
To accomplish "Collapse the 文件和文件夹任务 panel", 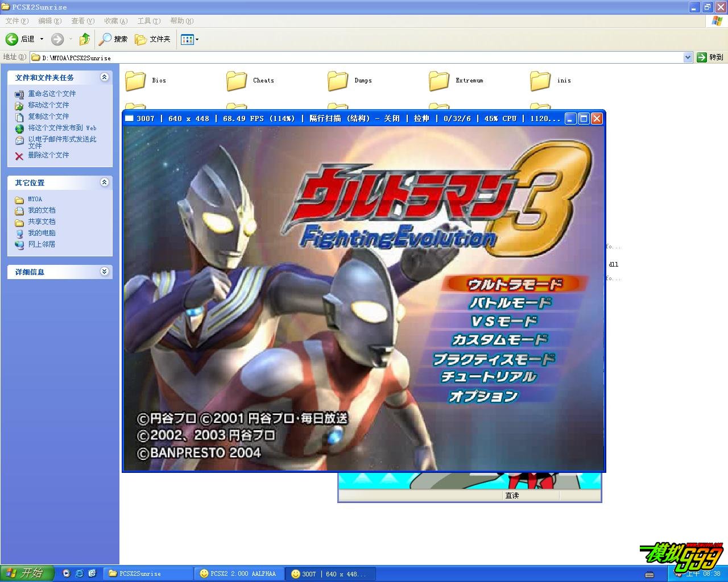I will 104,77.
